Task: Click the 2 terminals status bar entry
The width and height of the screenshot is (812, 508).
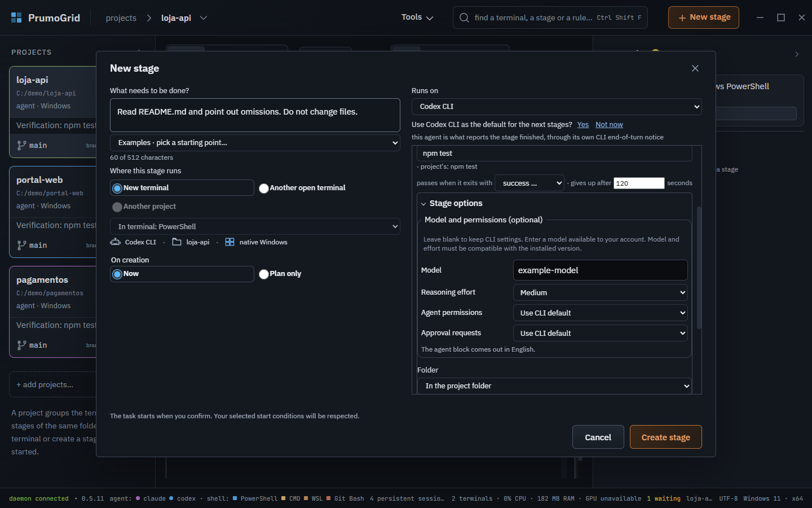Action: tap(472, 498)
